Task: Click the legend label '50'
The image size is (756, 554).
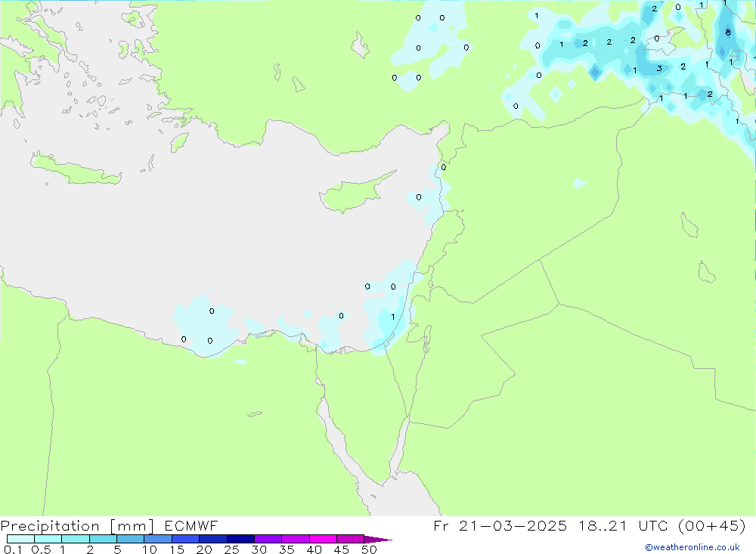Action: 369,549
